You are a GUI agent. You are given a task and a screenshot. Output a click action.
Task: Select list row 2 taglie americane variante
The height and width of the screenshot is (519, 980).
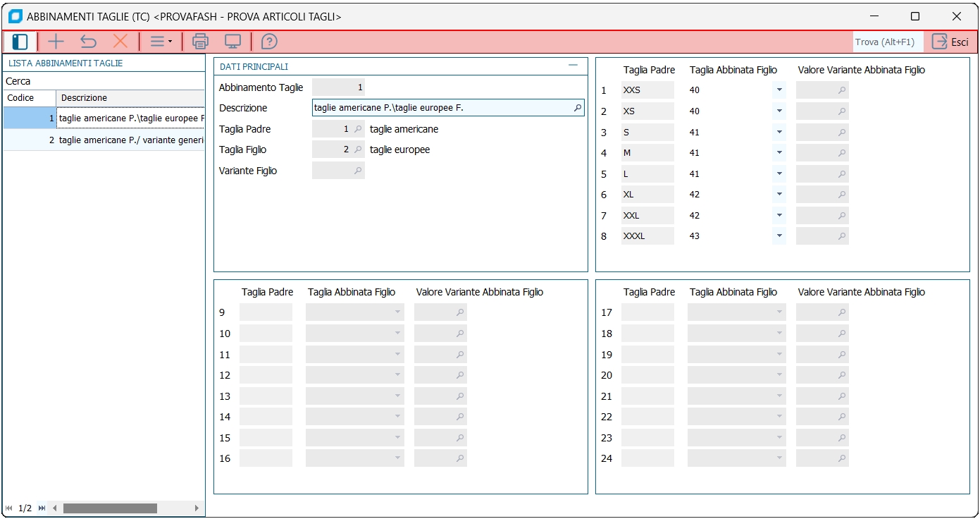click(127, 140)
